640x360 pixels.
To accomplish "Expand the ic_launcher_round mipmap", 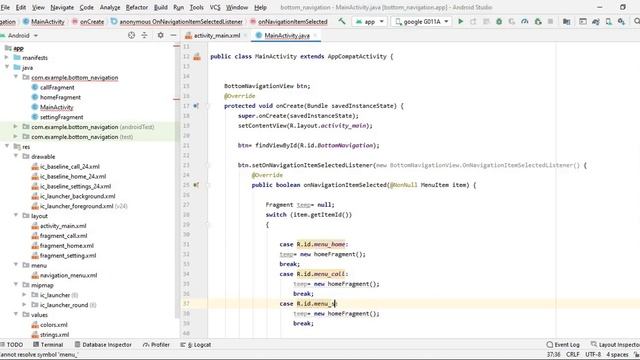I will click(x=24, y=304).
